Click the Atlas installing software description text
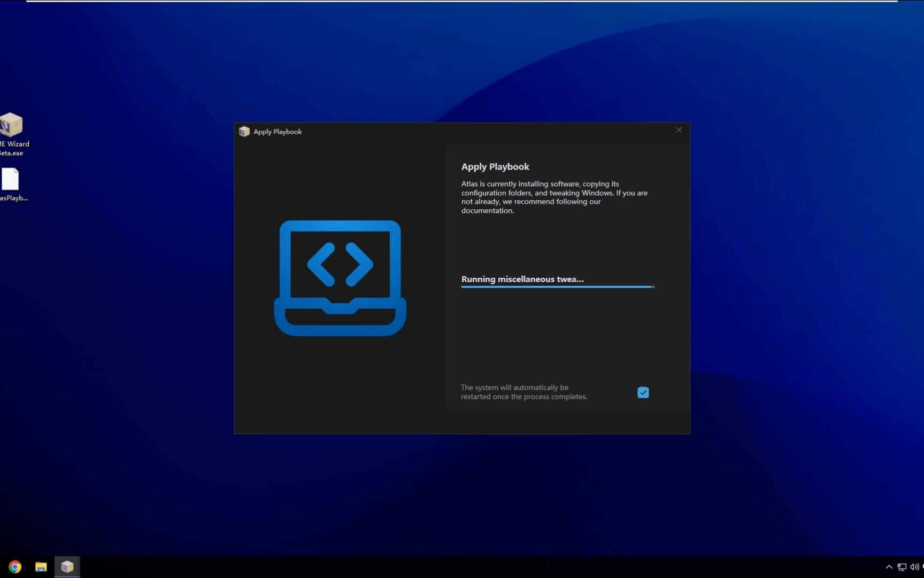The height and width of the screenshot is (578, 924). [555, 197]
